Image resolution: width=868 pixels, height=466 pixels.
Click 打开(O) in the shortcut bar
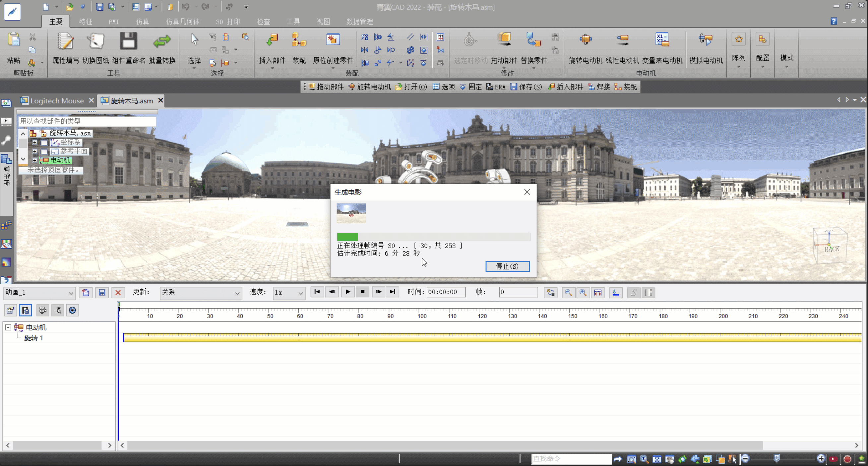[411, 87]
